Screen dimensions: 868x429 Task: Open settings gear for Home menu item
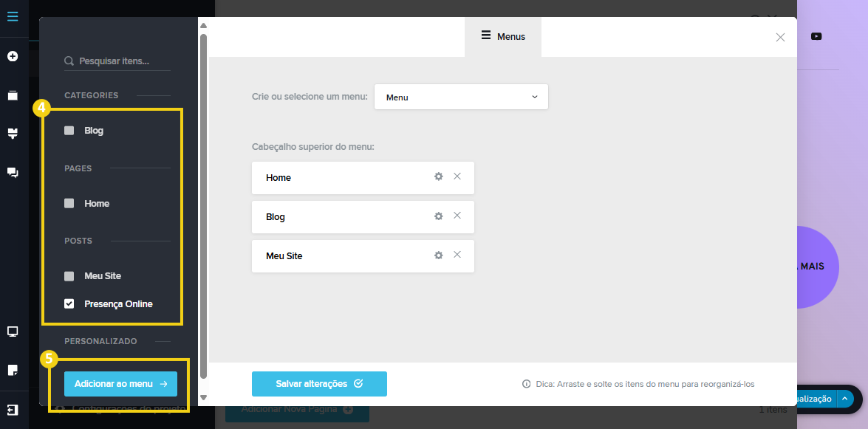[x=438, y=176]
